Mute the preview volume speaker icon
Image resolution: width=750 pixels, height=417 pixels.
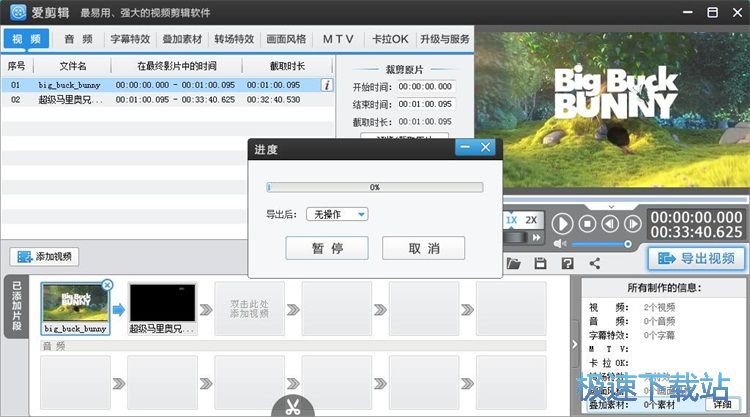[560, 244]
